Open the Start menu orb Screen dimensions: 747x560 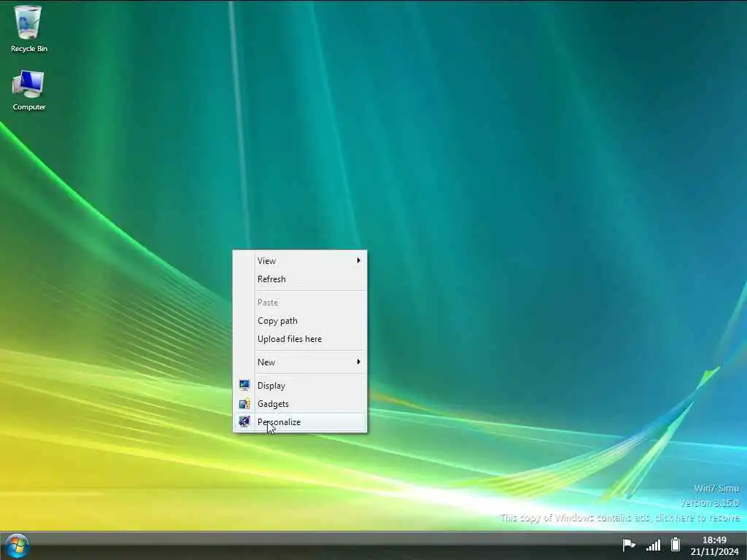18,546
